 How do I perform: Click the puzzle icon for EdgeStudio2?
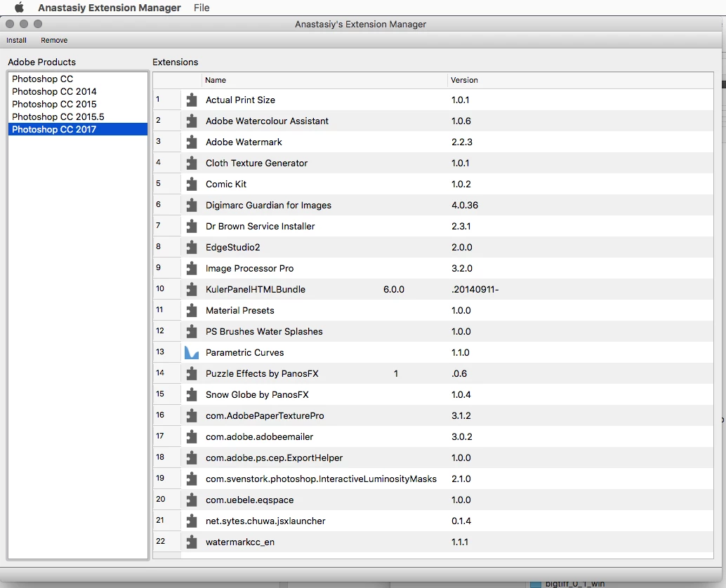pyautogui.click(x=192, y=248)
